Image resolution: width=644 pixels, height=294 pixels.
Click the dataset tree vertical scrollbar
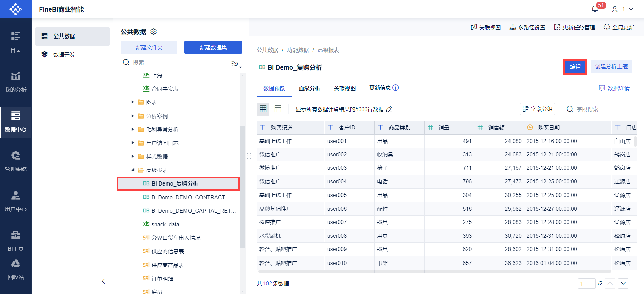(x=243, y=187)
